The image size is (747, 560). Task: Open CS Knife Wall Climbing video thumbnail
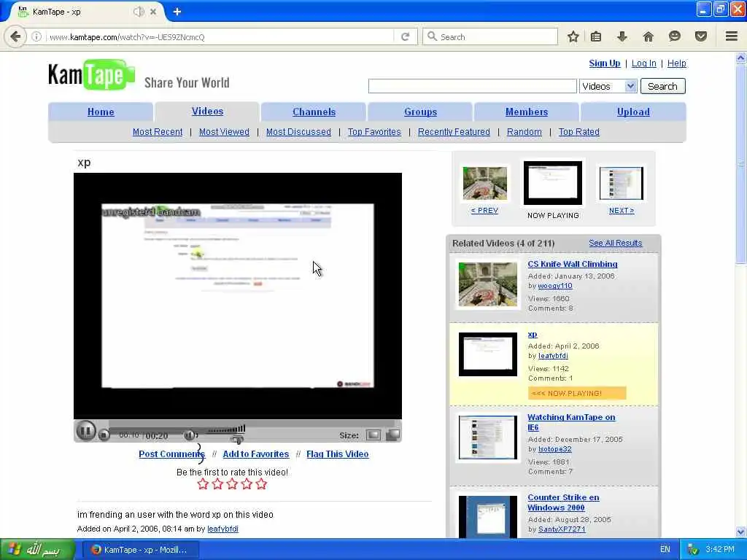point(487,284)
